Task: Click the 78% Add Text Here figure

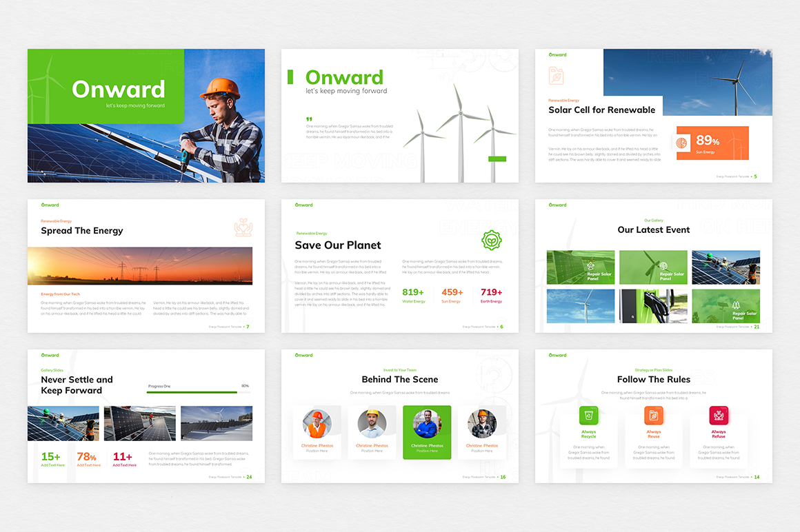Action: point(88,458)
